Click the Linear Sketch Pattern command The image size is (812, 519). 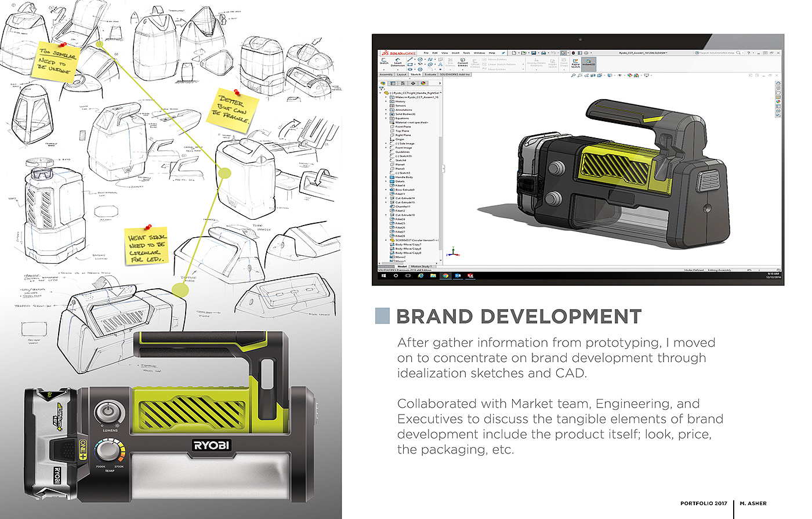point(499,64)
